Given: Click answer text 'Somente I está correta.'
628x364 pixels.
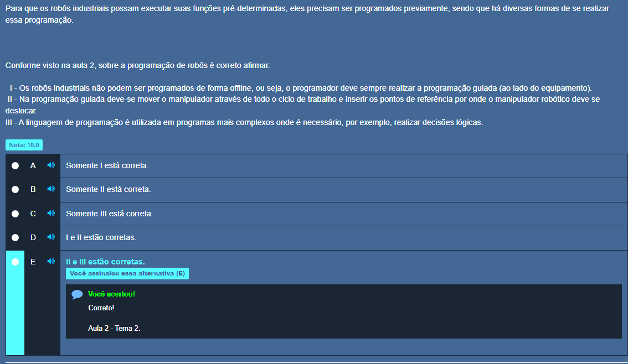Looking at the screenshot, I should 107,165.
